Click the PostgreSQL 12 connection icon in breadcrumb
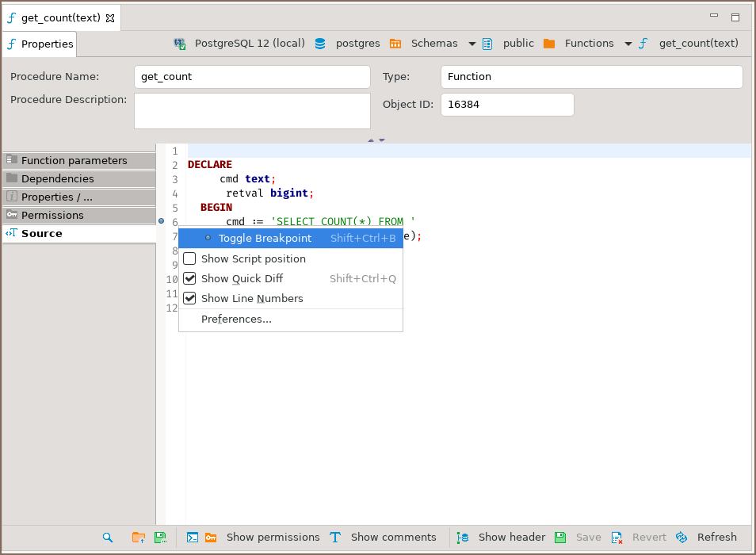Image resolution: width=756 pixels, height=555 pixels. pyautogui.click(x=180, y=44)
